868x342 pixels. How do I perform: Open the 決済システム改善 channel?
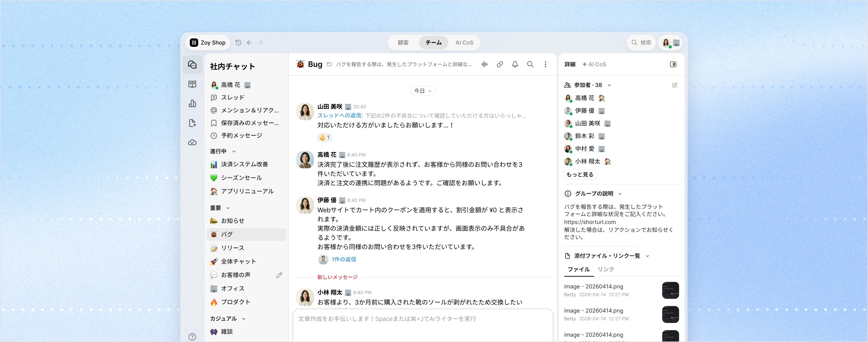coord(246,164)
